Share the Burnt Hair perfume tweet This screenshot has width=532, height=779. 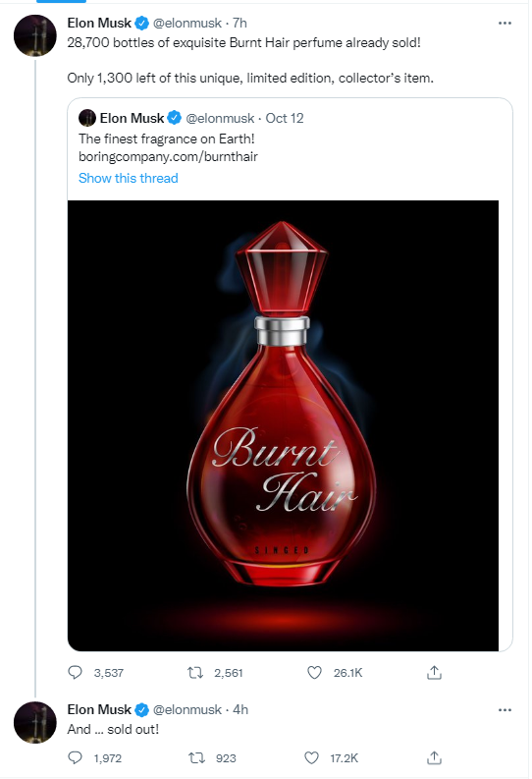point(434,673)
